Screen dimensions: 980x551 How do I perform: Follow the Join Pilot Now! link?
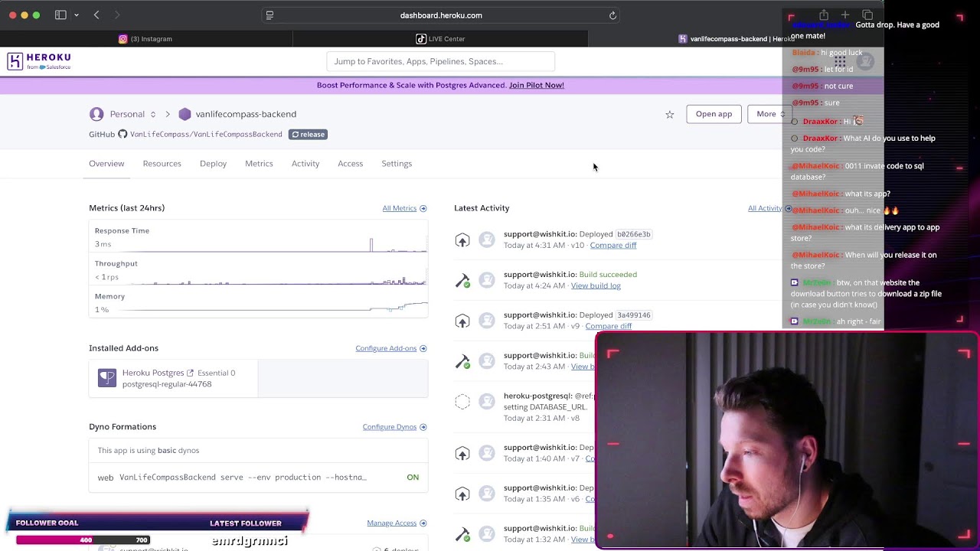click(537, 85)
